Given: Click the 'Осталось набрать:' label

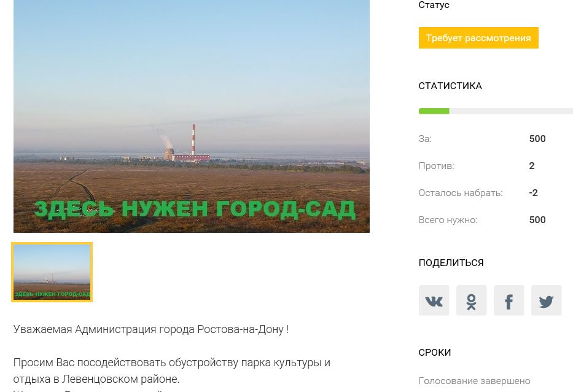Looking at the screenshot, I should pyautogui.click(x=461, y=193).
